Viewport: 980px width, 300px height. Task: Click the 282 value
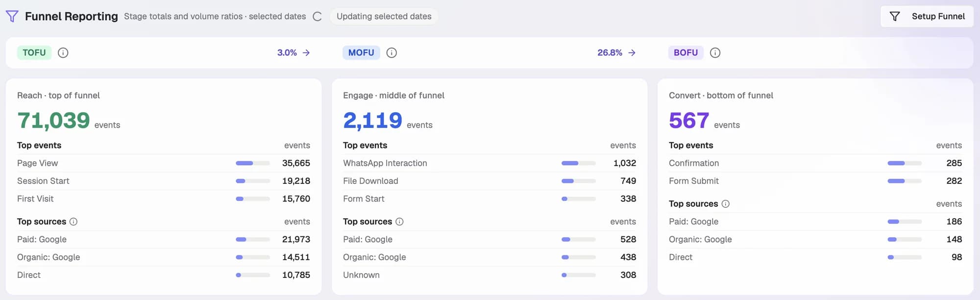click(954, 181)
